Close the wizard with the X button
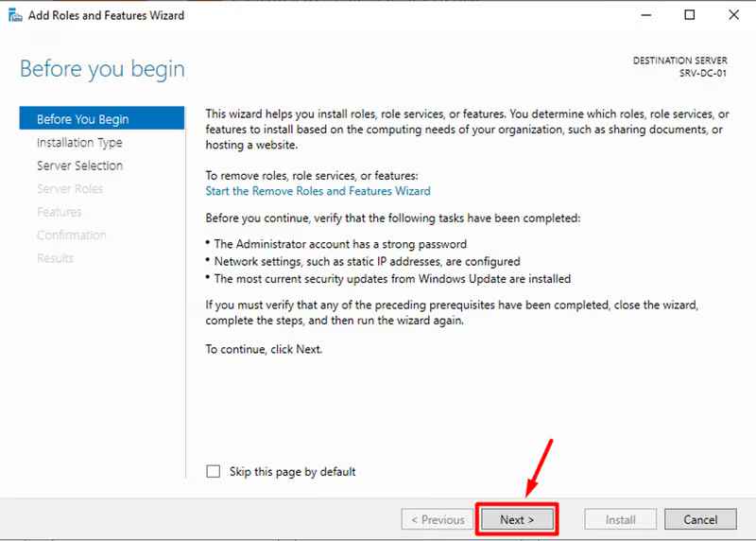Image resolution: width=756 pixels, height=541 pixels. (x=733, y=15)
